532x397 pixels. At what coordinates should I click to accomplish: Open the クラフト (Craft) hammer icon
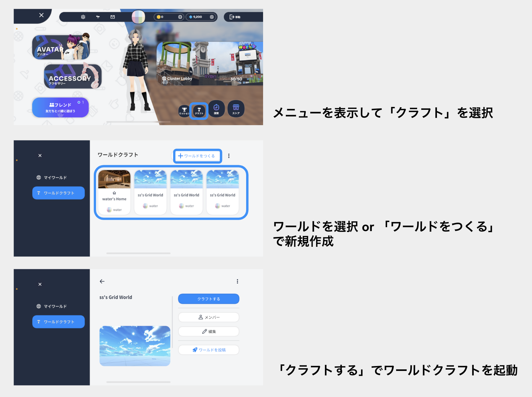pyautogui.click(x=199, y=110)
